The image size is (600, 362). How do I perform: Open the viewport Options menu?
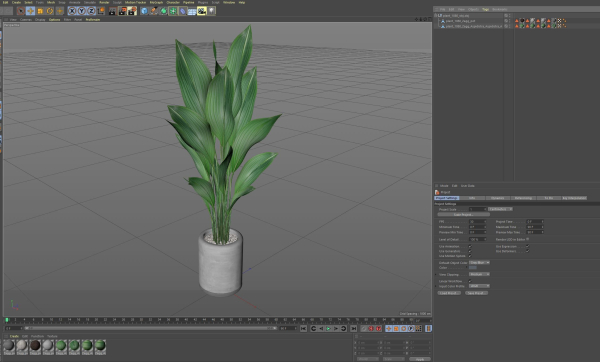[x=54, y=20]
